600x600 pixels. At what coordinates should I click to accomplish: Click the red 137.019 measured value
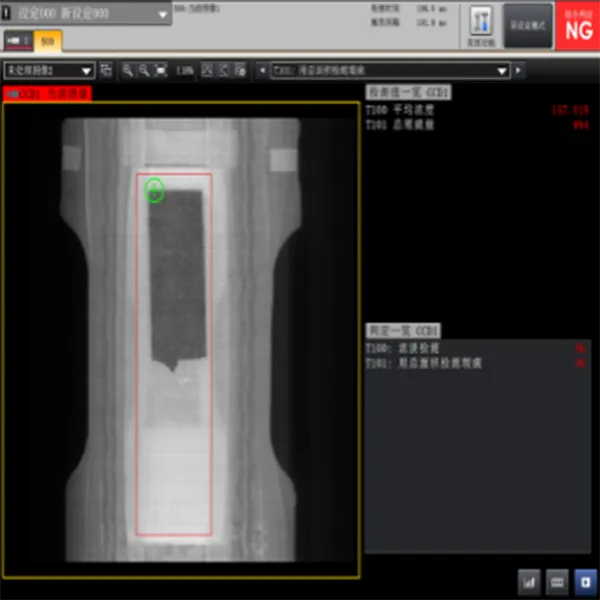tap(570, 110)
